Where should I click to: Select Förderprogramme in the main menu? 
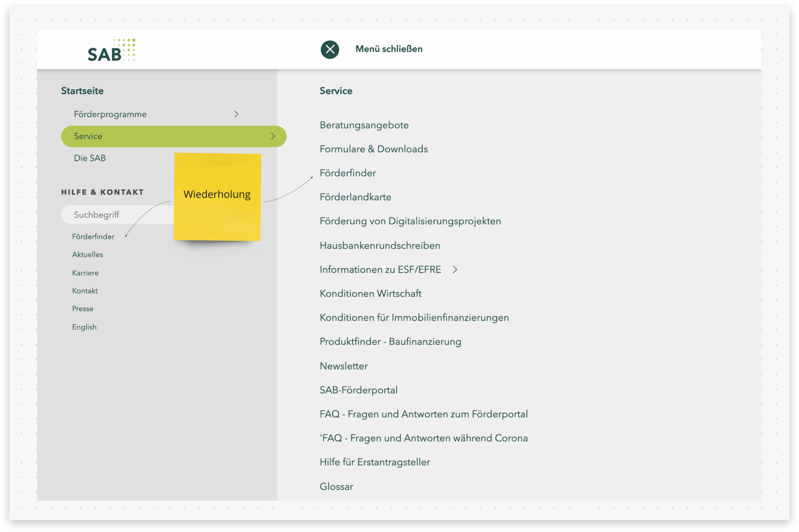[110, 114]
